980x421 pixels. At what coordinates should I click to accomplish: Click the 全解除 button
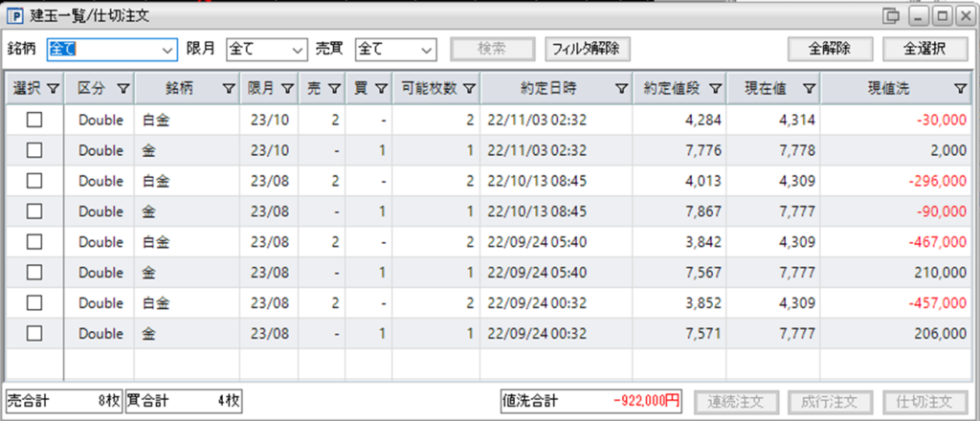coord(830,50)
